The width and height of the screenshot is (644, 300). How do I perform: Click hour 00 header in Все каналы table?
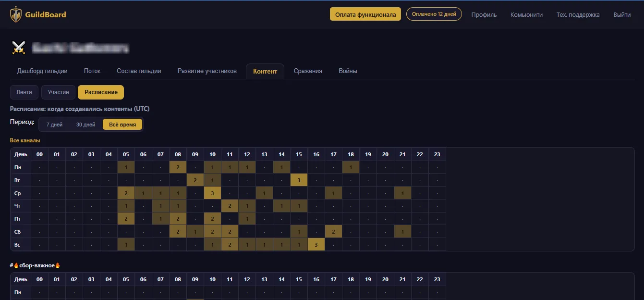(x=39, y=154)
